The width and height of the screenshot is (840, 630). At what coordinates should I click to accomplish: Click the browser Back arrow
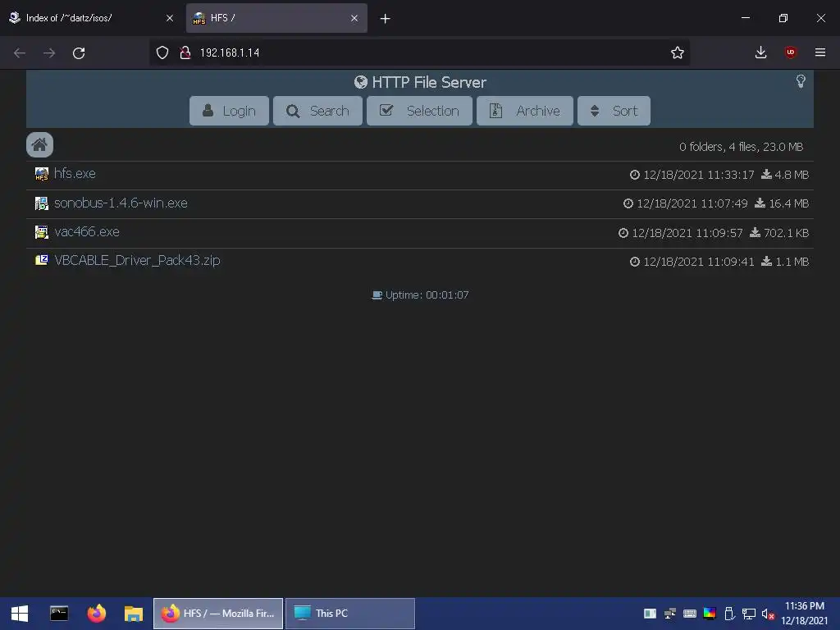[x=20, y=53]
